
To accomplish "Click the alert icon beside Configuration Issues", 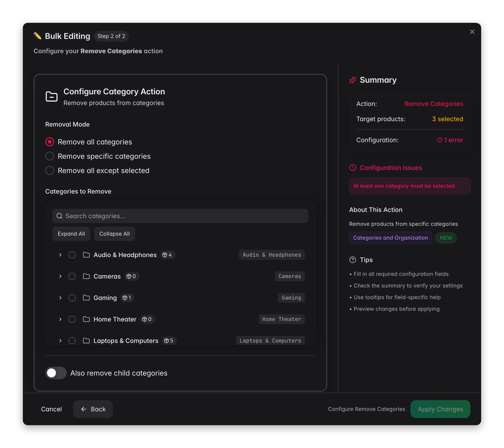I will click(x=353, y=168).
